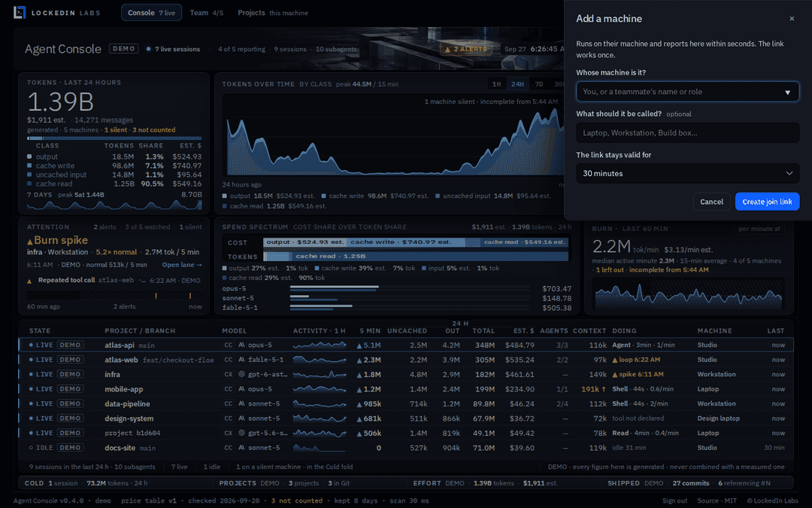Click the warning triangle next to spike 6:11 AM
Viewport: 812px width, 508px height.
coord(615,374)
